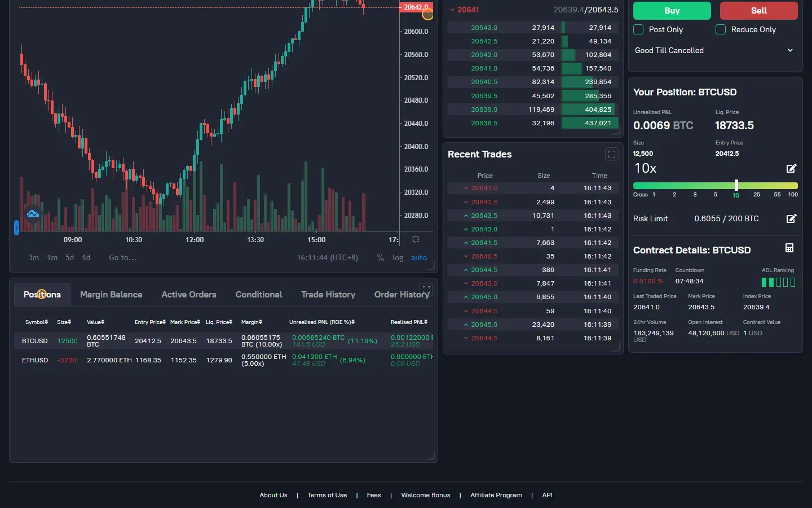This screenshot has width=812, height=508.
Task: Click the resize grip of the Positions panel
Action: (432, 456)
